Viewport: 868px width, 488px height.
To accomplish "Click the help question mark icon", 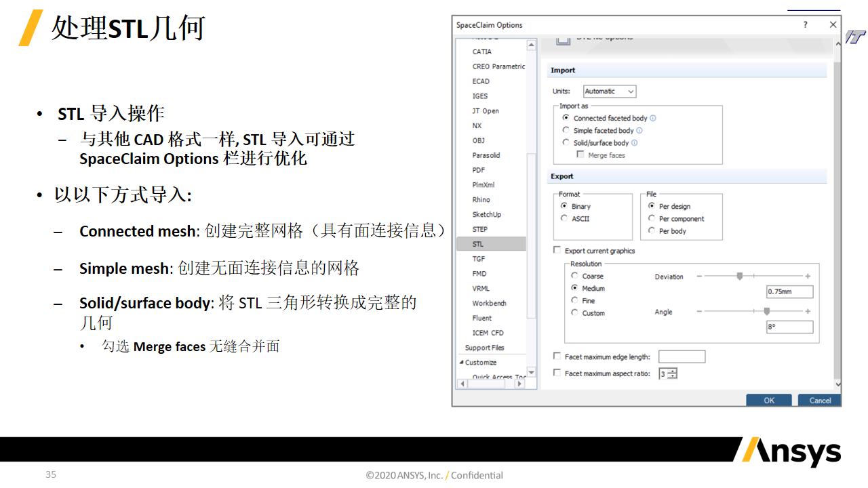I will (806, 25).
